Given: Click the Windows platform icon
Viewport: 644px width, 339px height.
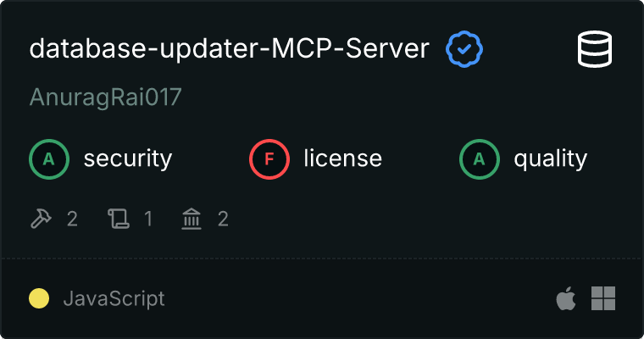Looking at the screenshot, I should pyautogui.click(x=603, y=298).
